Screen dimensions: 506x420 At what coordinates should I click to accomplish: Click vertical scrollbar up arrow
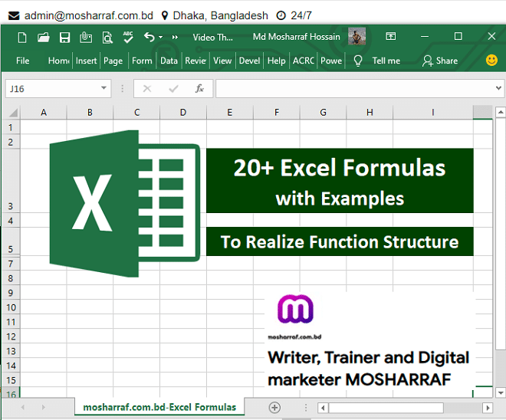click(501, 112)
